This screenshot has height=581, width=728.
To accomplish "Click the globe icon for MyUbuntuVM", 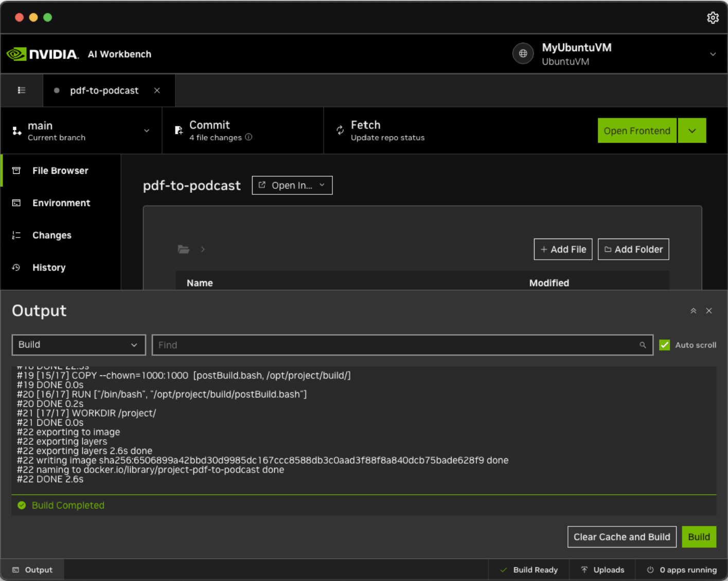I will [523, 54].
